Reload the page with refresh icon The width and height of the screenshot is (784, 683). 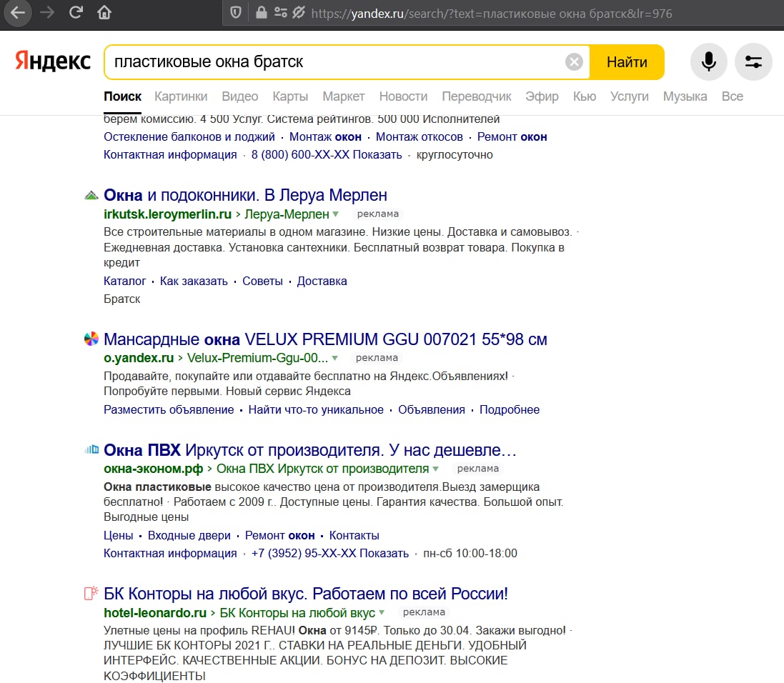coord(76,12)
